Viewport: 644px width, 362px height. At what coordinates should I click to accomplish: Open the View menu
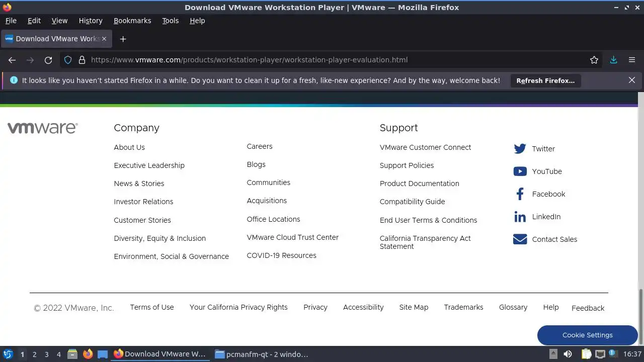tap(59, 21)
